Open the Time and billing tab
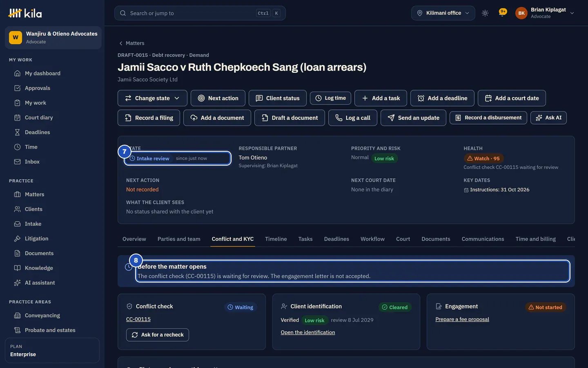 point(536,239)
